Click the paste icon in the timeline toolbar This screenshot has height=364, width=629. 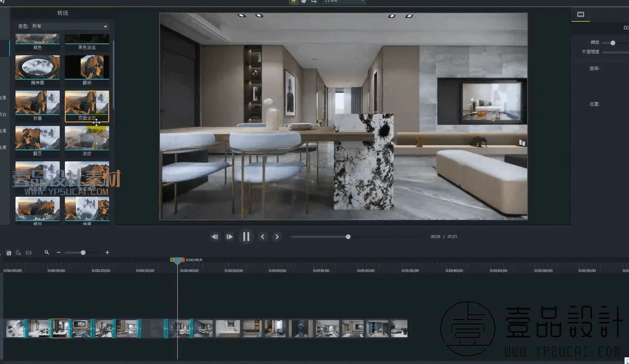pos(18,253)
